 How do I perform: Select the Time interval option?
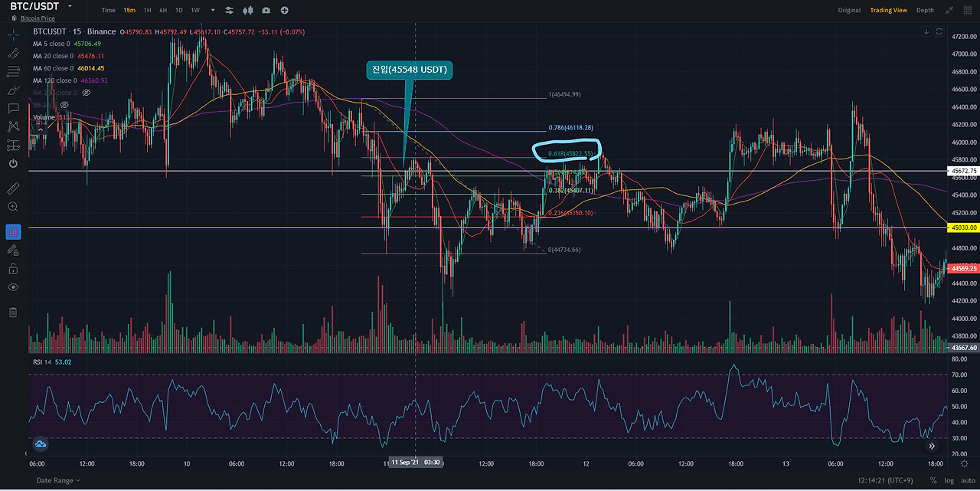tap(108, 10)
